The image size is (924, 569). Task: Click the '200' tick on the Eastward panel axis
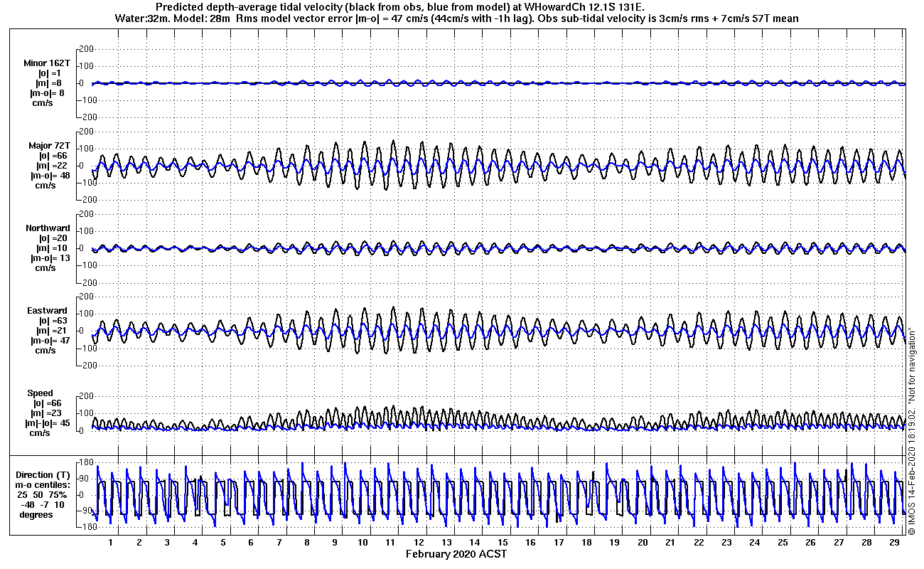86,297
